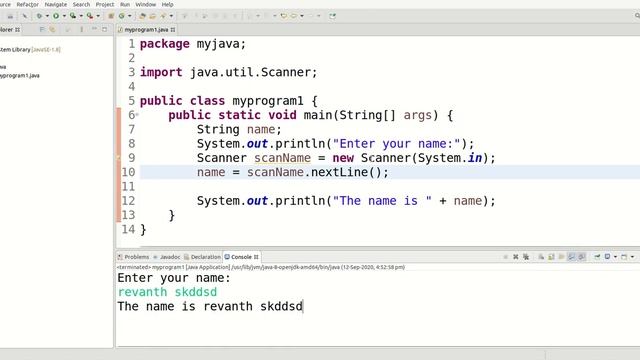Click line number 12 in editor gutter
The height and width of the screenshot is (360, 640).
tap(128, 201)
